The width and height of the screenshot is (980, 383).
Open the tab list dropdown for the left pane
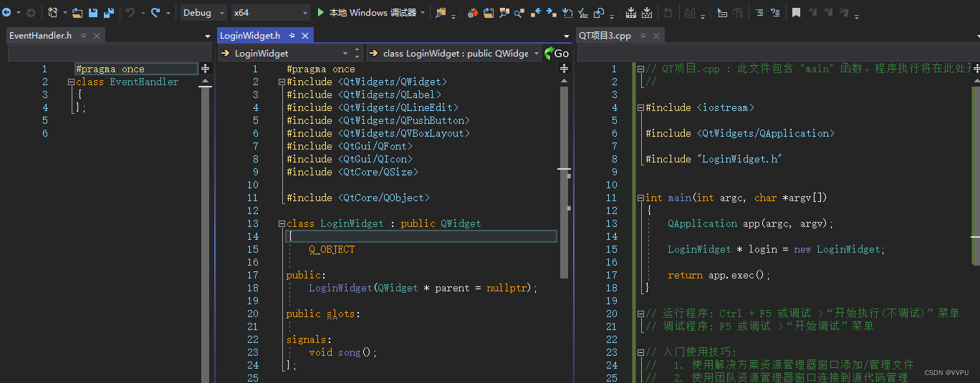pyautogui.click(x=208, y=36)
